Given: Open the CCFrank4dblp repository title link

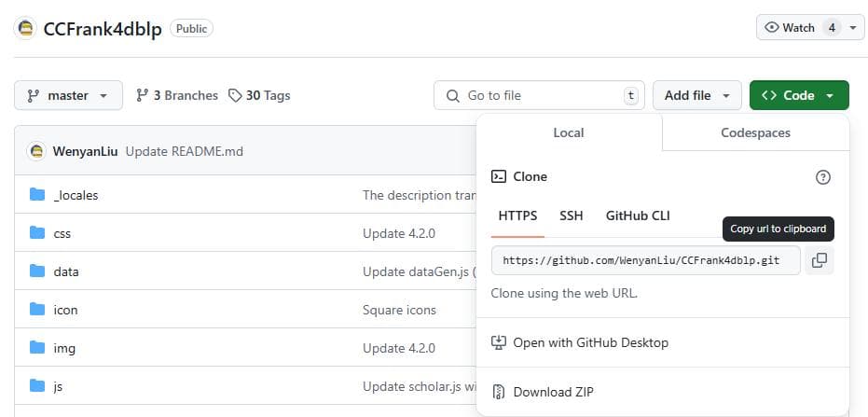Looking at the screenshot, I should (103, 29).
